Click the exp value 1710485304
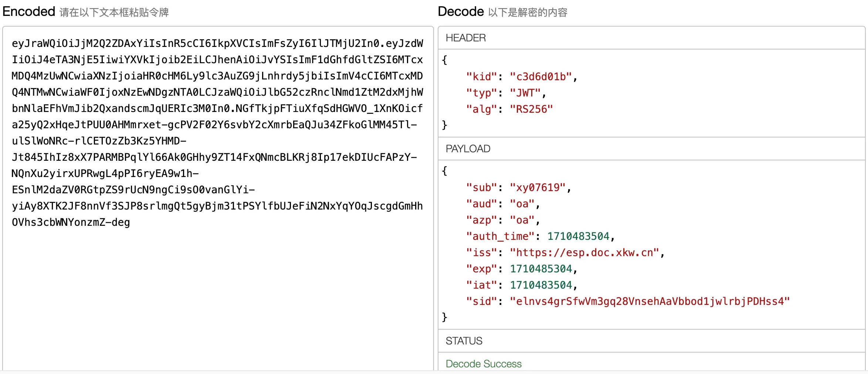 coord(541,269)
